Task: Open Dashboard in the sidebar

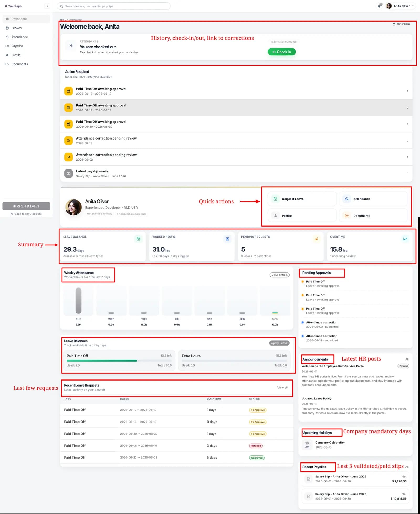Action: [26, 19]
